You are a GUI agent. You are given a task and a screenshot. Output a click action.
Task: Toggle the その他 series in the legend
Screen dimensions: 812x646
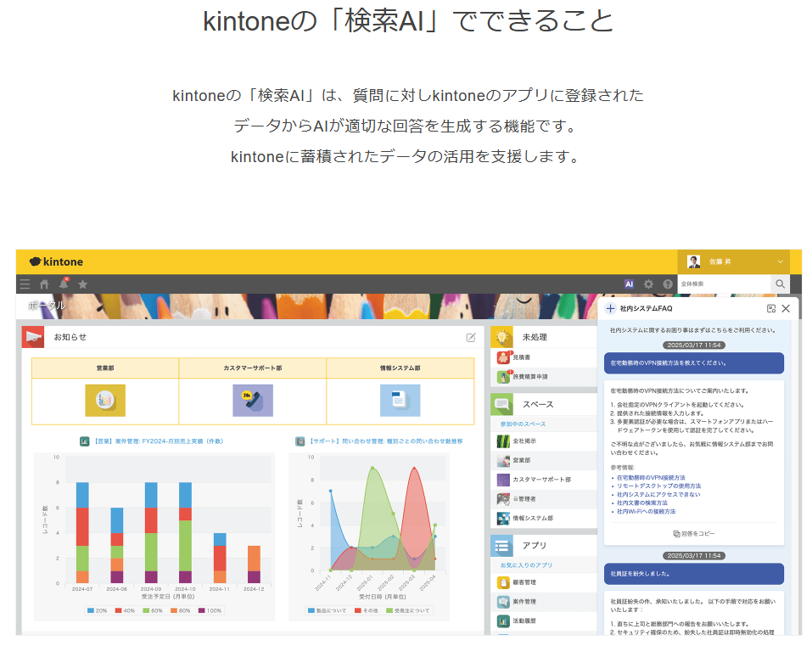pos(367,611)
